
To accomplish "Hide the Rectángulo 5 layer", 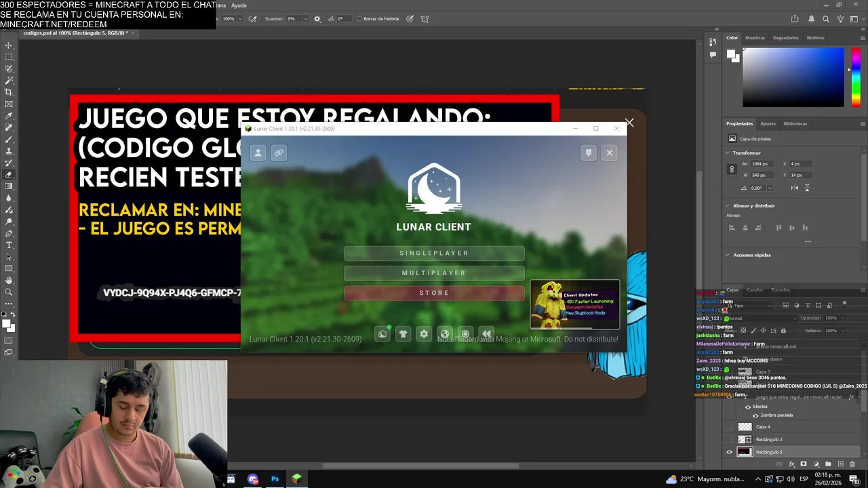I will point(730,452).
